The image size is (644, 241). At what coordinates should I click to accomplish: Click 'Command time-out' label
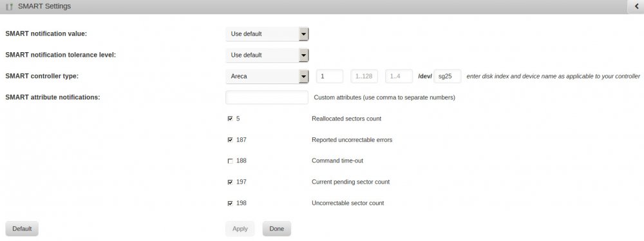pos(337,161)
